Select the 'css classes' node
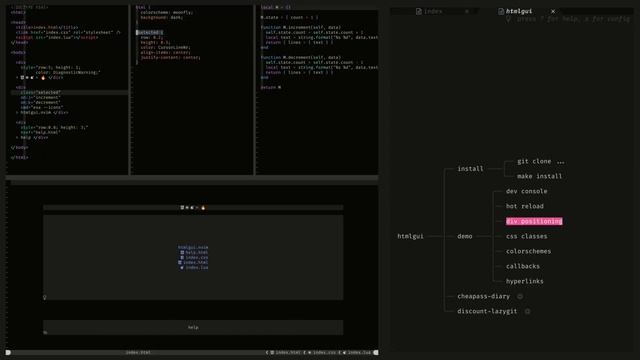The image size is (640, 360). tap(527, 236)
